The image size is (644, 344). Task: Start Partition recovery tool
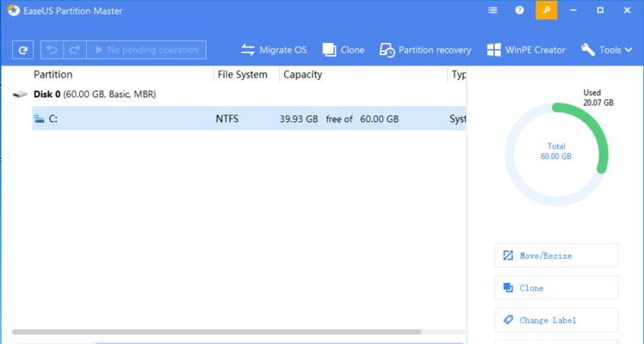425,50
